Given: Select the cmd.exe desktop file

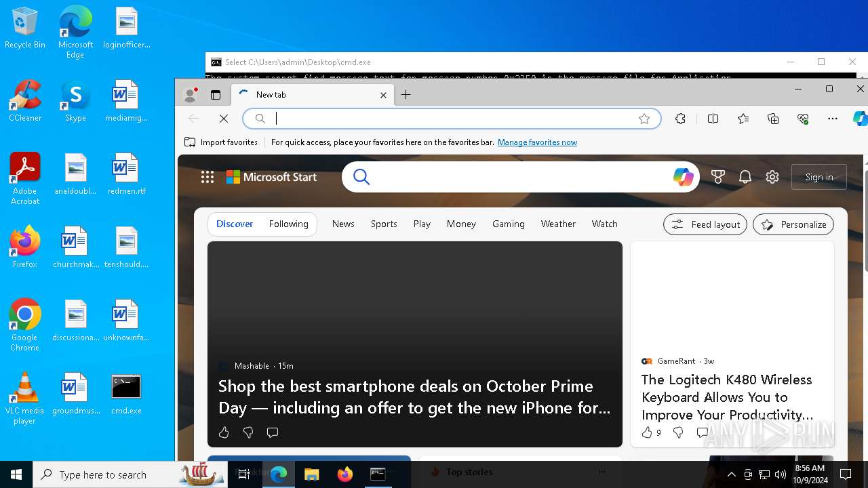Looking at the screenshot, I should pos(126,394).
